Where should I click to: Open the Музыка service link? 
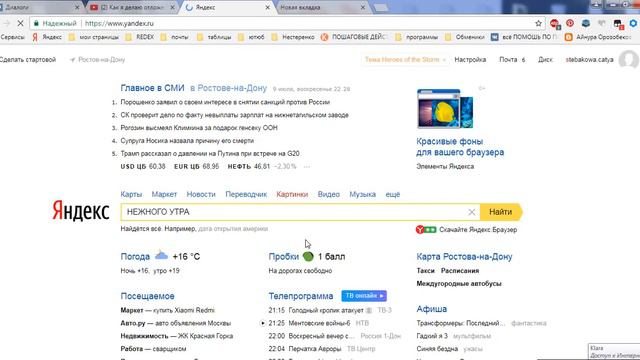(x=362, y=194)
